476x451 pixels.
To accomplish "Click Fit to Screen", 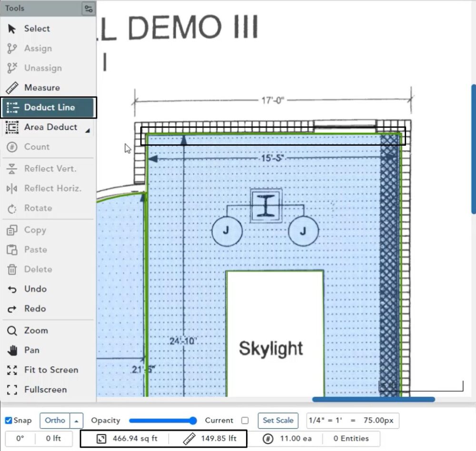I will (50, 370).
